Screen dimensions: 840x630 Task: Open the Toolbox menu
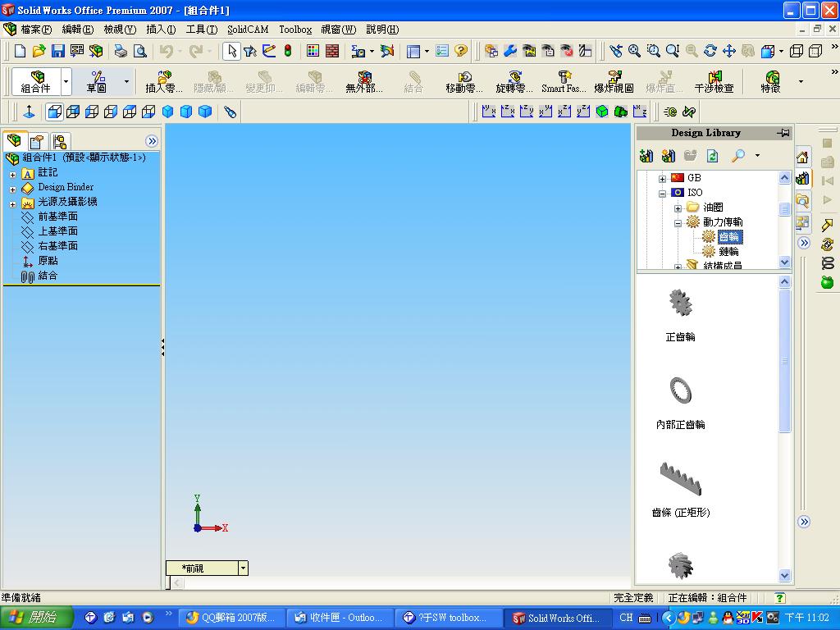[295, 30]
